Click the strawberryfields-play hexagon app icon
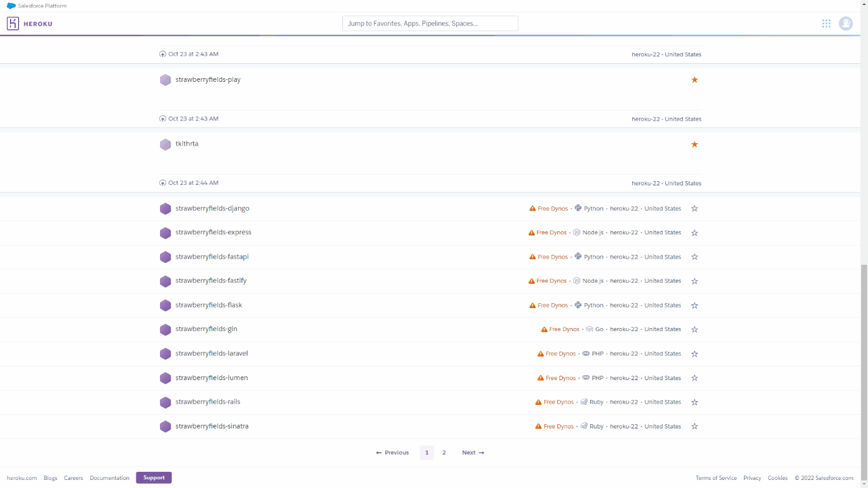 point(166,80)
